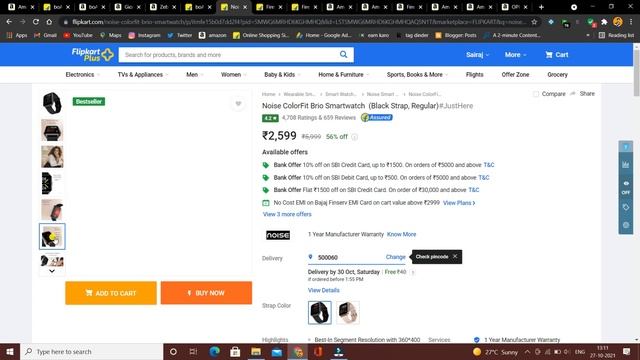The image size is (640, 360).
Task: Click the Flipkart Assured badge
Action: coord(377,118)
